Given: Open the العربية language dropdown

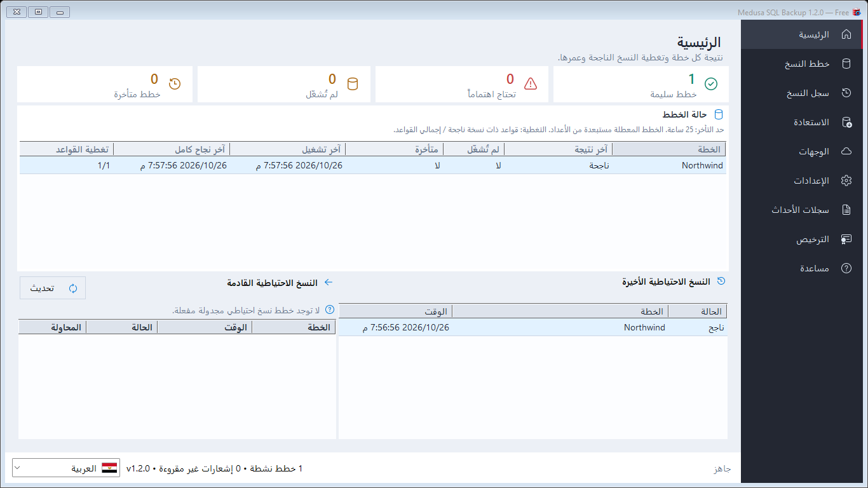Looking at the screenshot, I should pos(65,468).
